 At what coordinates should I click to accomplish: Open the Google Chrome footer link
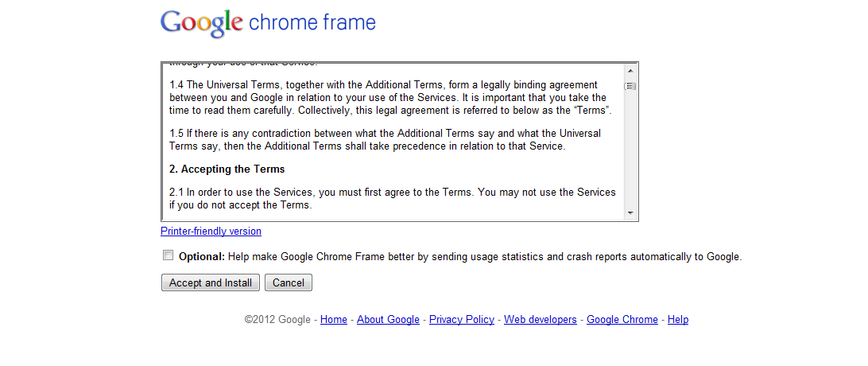coord(622,320)
